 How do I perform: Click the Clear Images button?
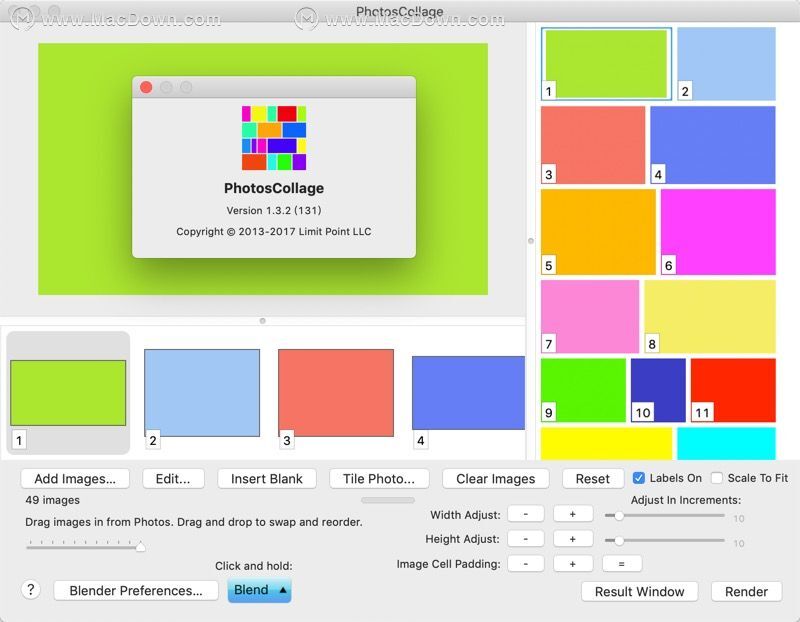(x=495, y=479)
